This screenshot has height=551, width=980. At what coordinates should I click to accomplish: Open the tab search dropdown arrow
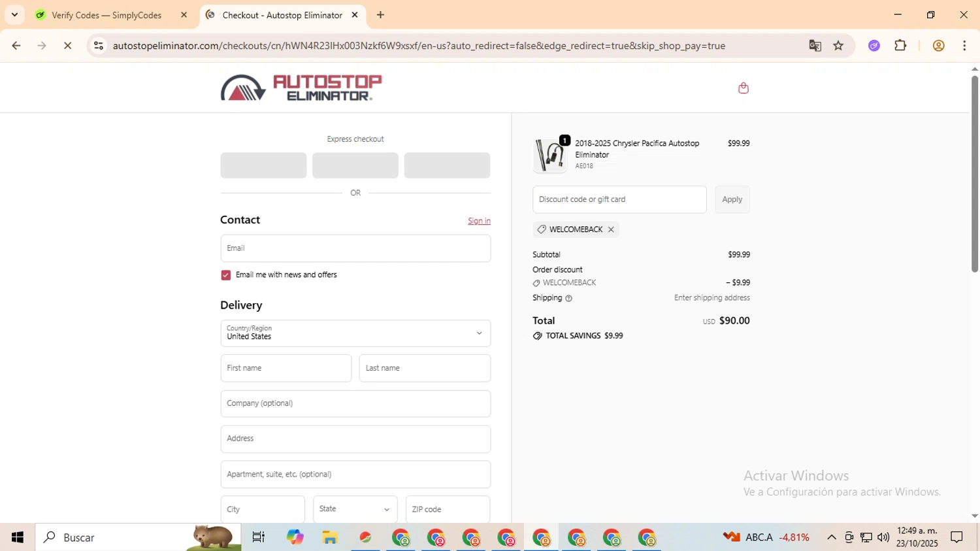pyautogui.click(x=14, y=14)
